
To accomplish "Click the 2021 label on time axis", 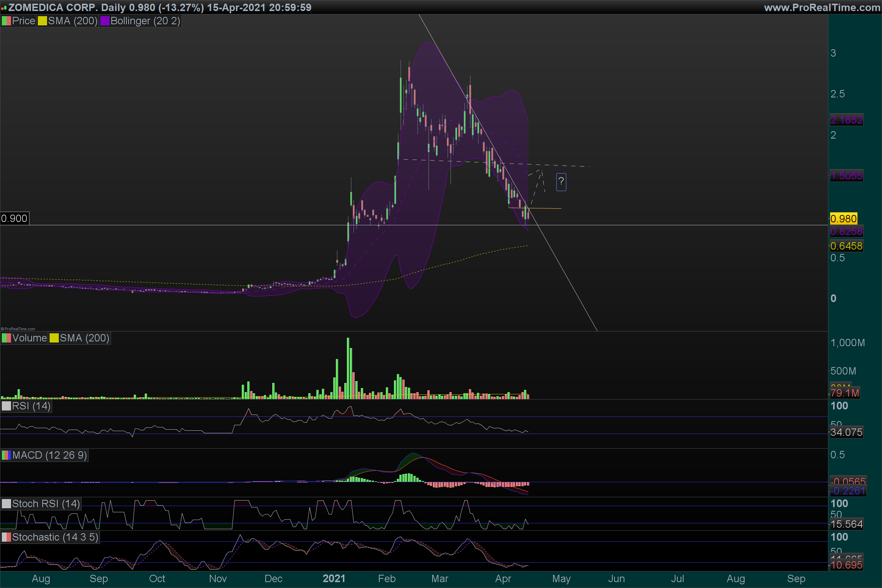I will coord(334,578).
